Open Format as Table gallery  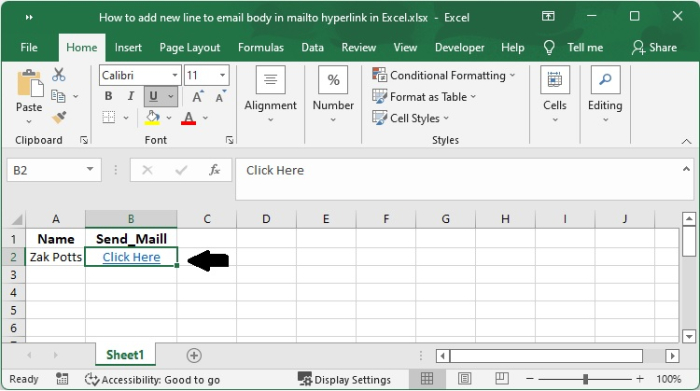click(x=424, y=97)
